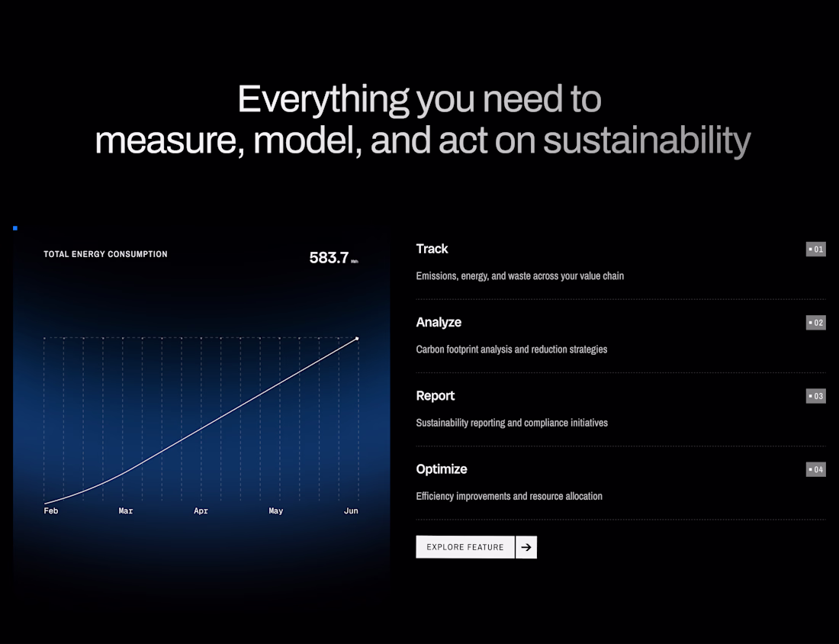The height and width of the screenshot is (644, 839).
Task: Select the 01 number badge
Action: [x=815, y=249]
